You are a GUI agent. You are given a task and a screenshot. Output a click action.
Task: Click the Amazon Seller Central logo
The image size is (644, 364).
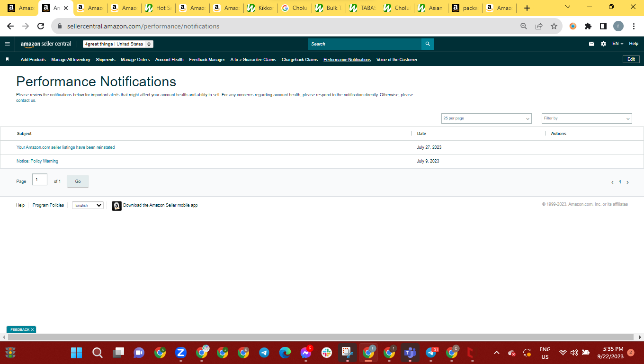(x=46, y=44)
